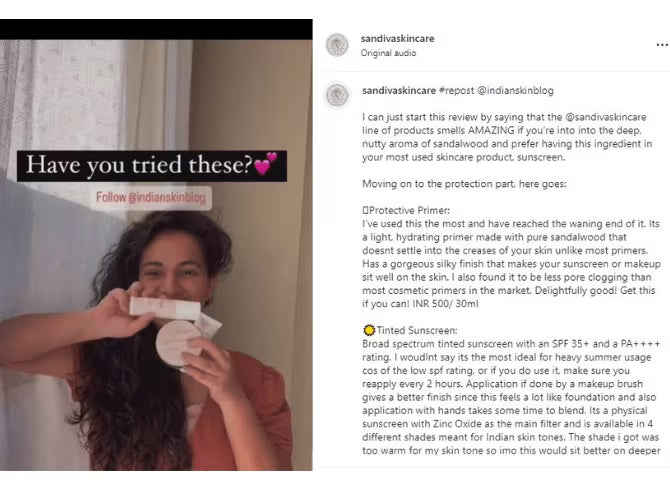This screenshot has height=490, width=670.
Task: Click the white primer tube in video
Action: click(165, 308)
